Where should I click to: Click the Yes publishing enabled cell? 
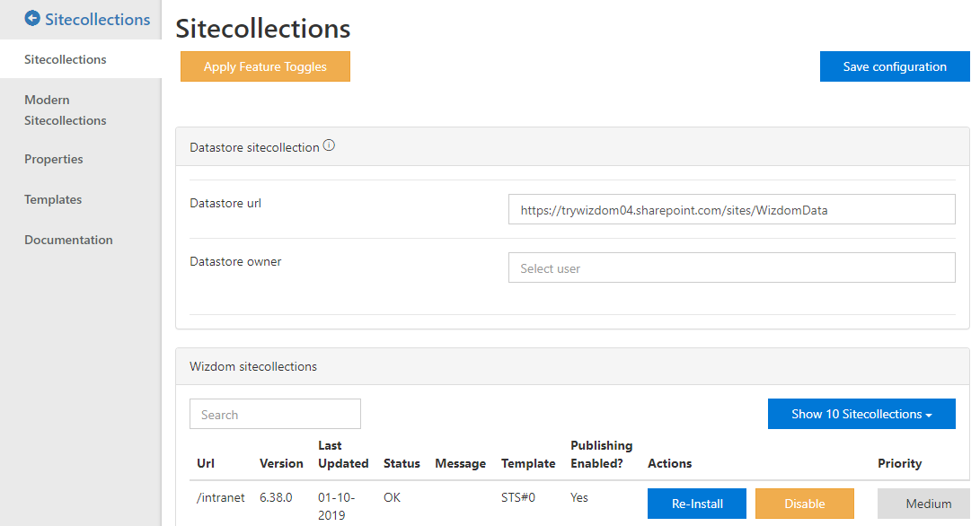tap(579, 498)
